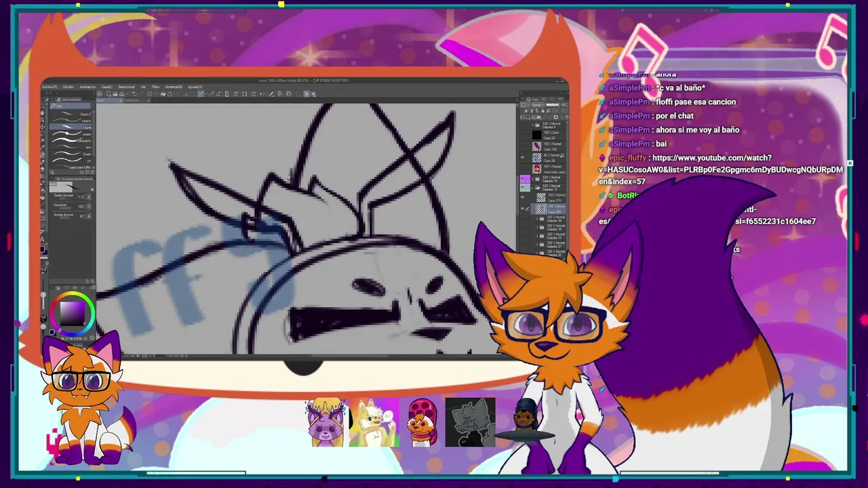Expand the Carpeta 27 layer folder
The width and height of the screenshot is (868, 488).
537,244
